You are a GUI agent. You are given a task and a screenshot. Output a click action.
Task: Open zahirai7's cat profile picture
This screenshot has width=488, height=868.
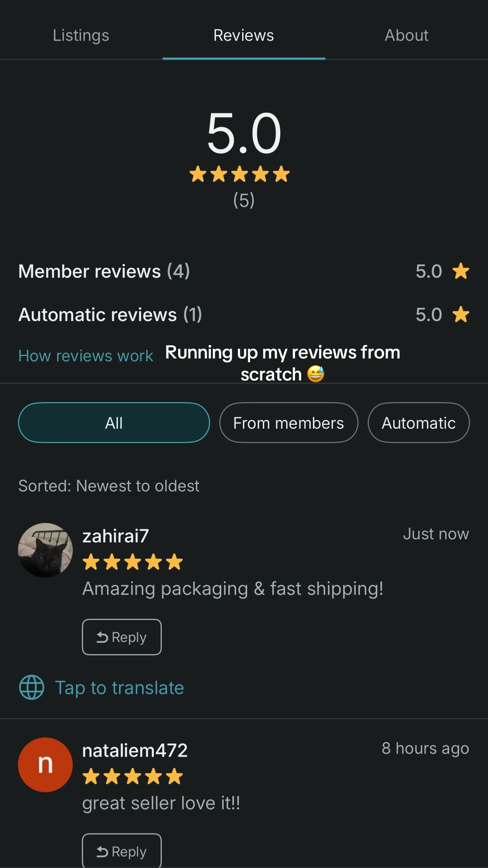tap(45, 550)
